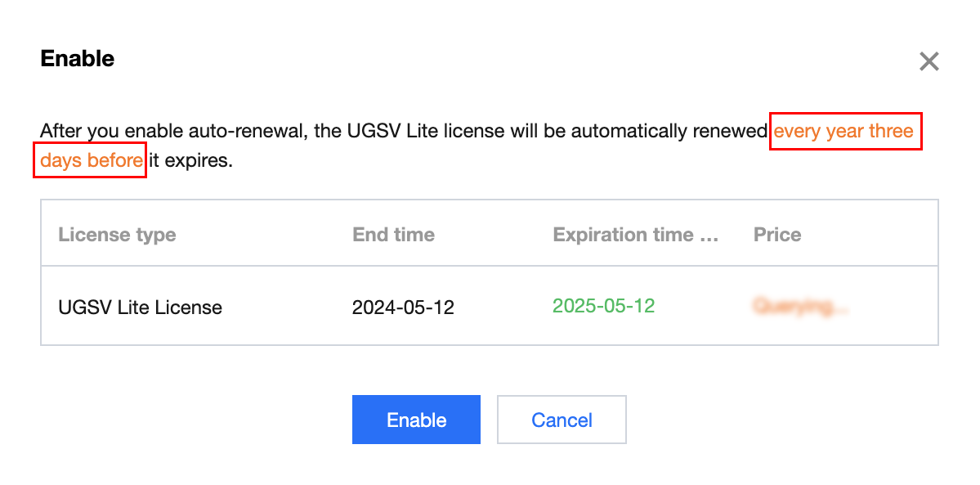Click the License type column header
This screenshot has width=980, height=485.
tap(117, 235)
